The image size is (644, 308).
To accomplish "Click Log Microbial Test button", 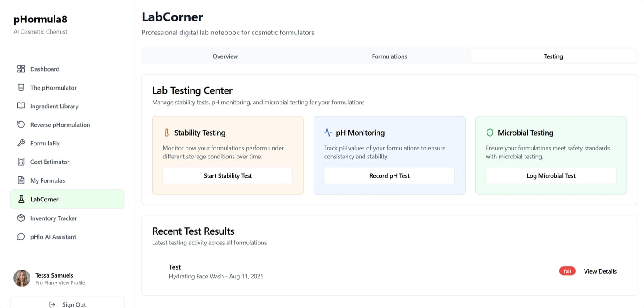I will pyautogui.click(x=551, y=175).
